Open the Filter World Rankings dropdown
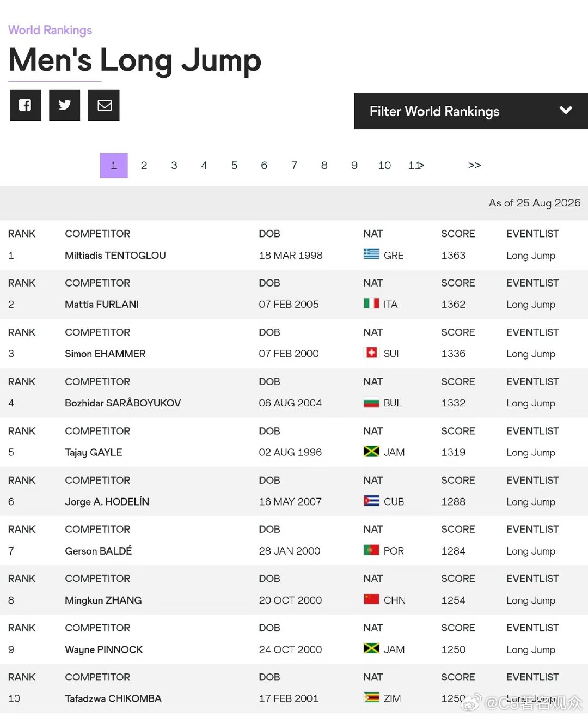 click(x=471, y=111)
